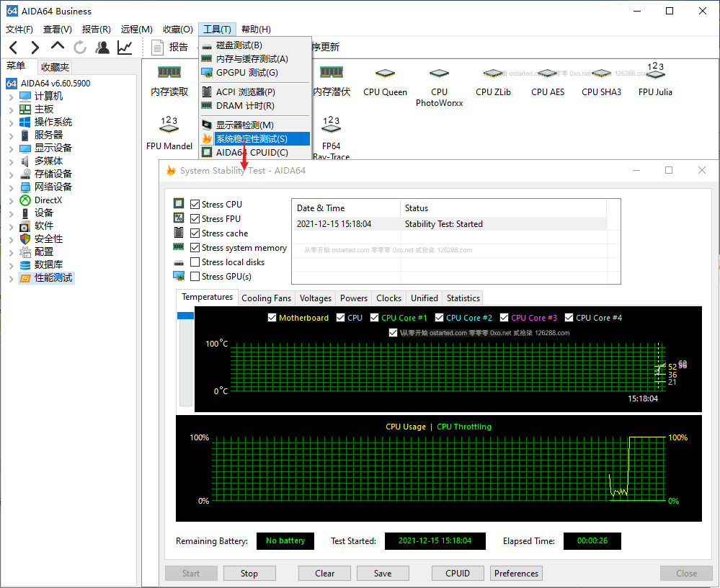Select 计算机 computer node in tree
Image resolution: width=720 pixels, height=588 pixels.
point(48,97)
